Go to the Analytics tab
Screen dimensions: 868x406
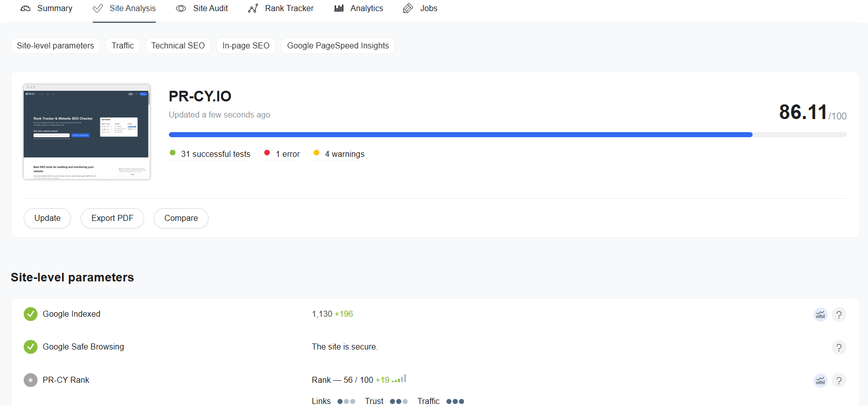point(358,9)
